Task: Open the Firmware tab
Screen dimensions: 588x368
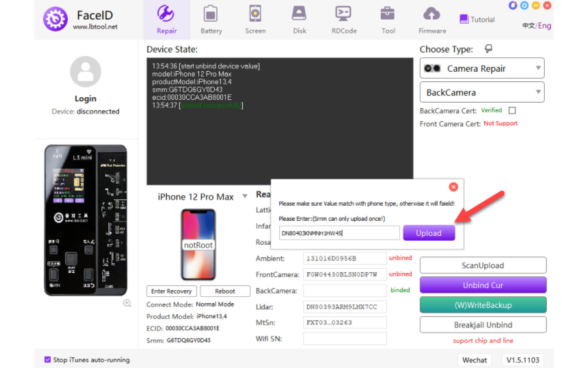Action: [432, 20]
